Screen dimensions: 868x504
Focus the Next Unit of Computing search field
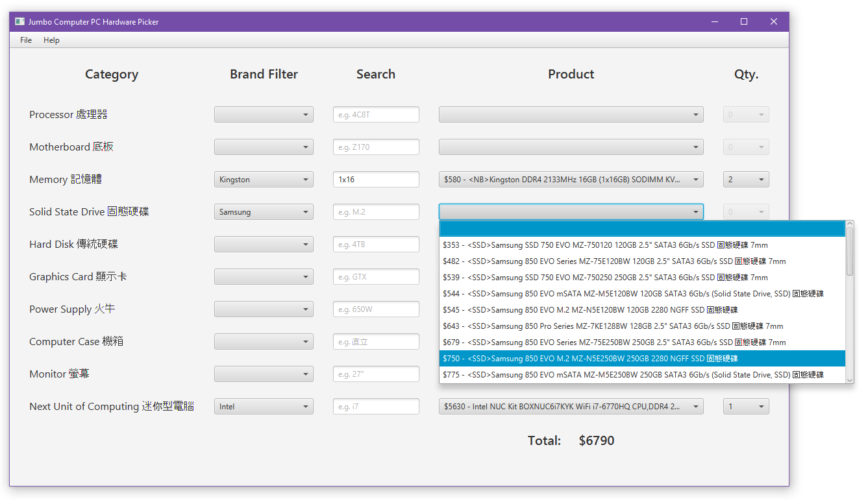click(x=376, y=407)
